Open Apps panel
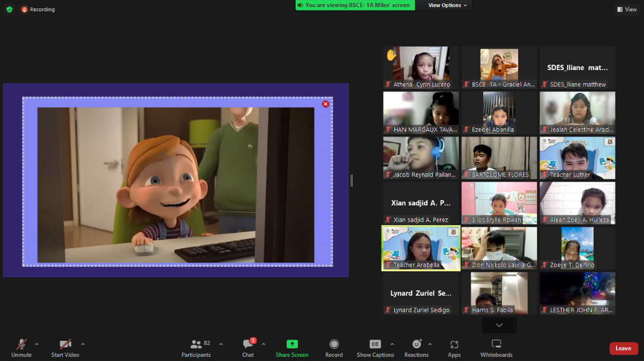Screen dimensions: 644x361 click(454, 348)
